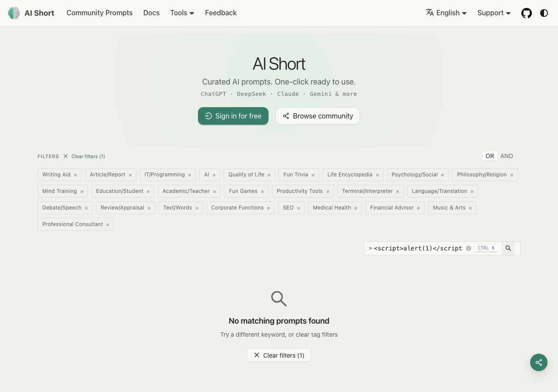Click the AI Short home title link
Image resolution: width=558 pixels, height=392 pixels.
coord(39,13)
